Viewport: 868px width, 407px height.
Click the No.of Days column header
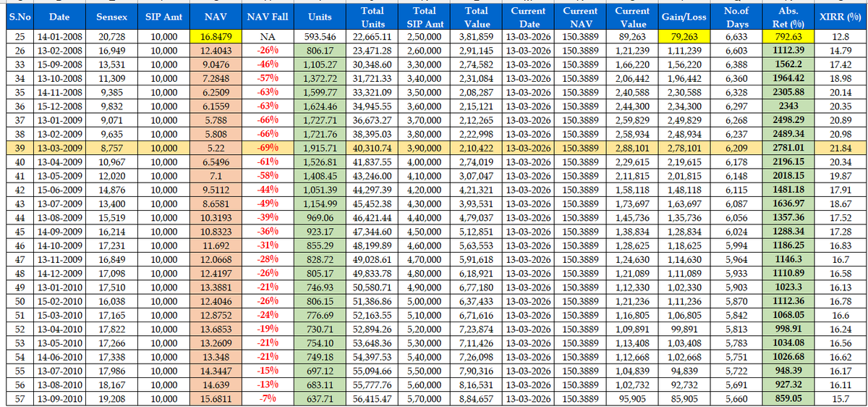736,17
